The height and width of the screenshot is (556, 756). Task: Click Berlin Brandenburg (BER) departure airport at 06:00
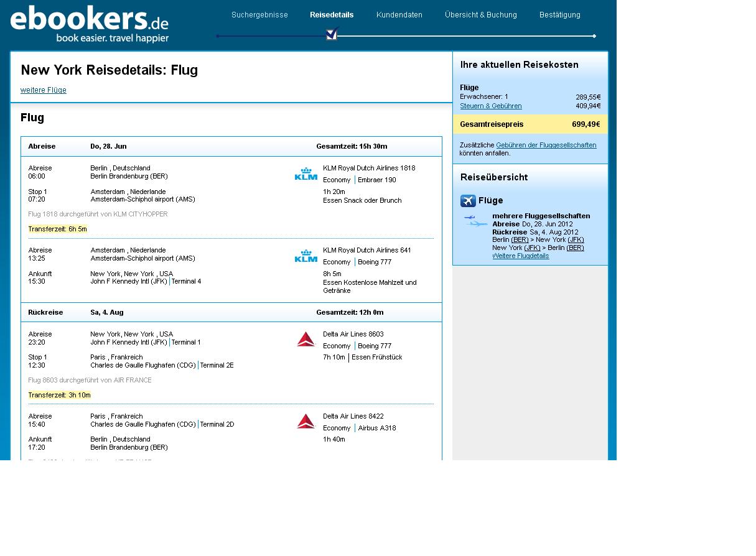tap(129, 176)
